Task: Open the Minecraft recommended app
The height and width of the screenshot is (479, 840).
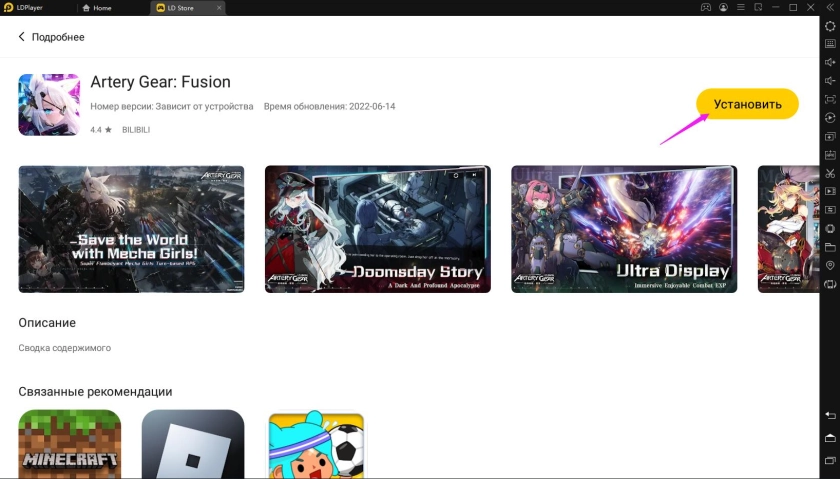Action: (x=70, y=444)
